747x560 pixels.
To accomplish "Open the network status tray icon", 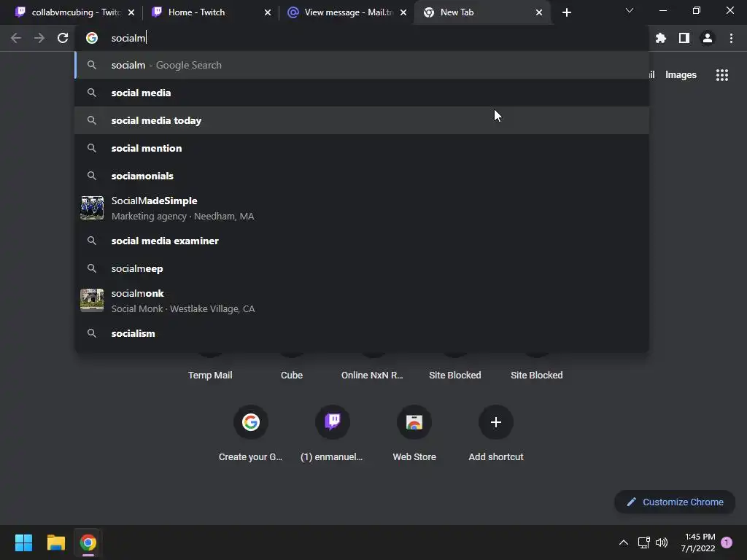I will click(643, 542).
